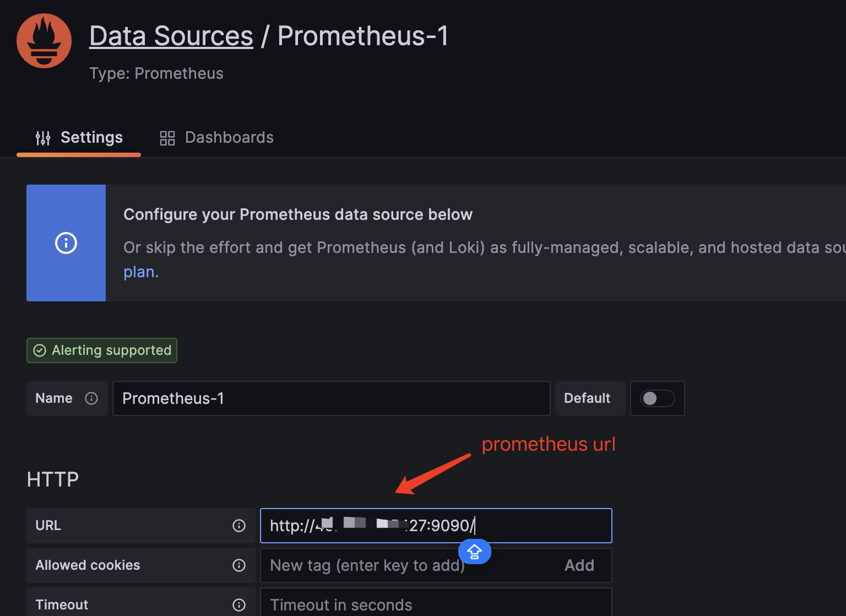Click the Alerting supported badge
Viewport: 846px width, 616px height.
(102, 350)
